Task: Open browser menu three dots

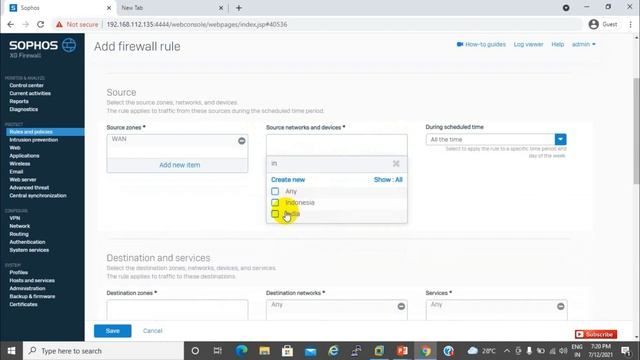Action: [x=631, y=24]
